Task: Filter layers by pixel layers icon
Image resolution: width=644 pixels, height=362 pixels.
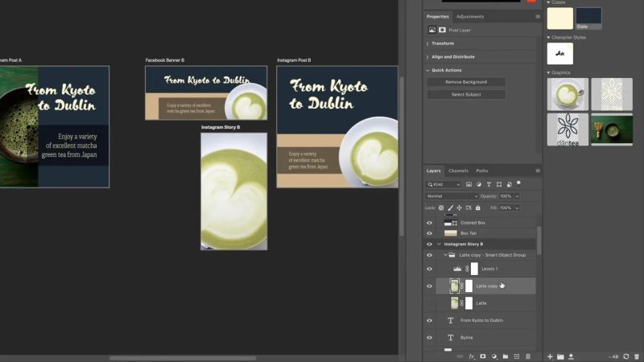Action: click(x=469, y=185)
